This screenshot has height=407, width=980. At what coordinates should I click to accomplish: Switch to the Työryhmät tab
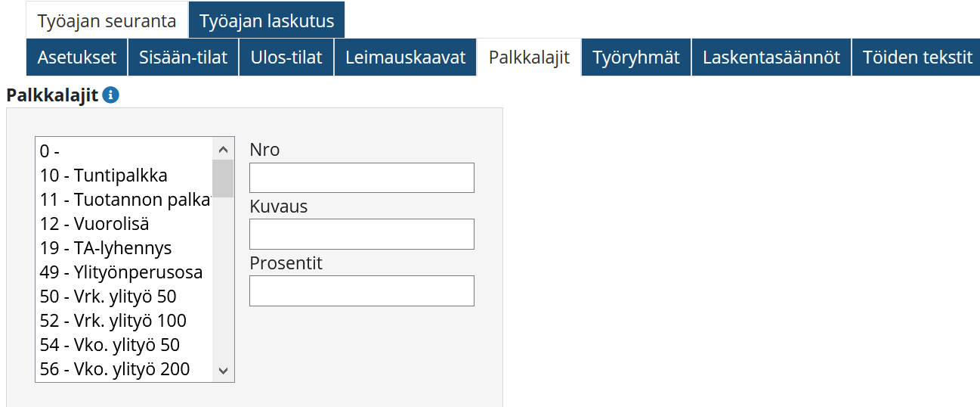[x=636, y=57]
